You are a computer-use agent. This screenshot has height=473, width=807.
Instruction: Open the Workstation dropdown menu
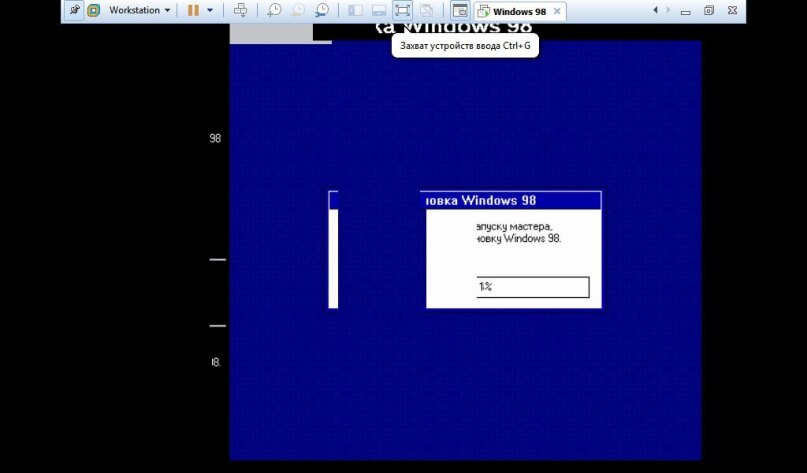[x=139, y=10]
